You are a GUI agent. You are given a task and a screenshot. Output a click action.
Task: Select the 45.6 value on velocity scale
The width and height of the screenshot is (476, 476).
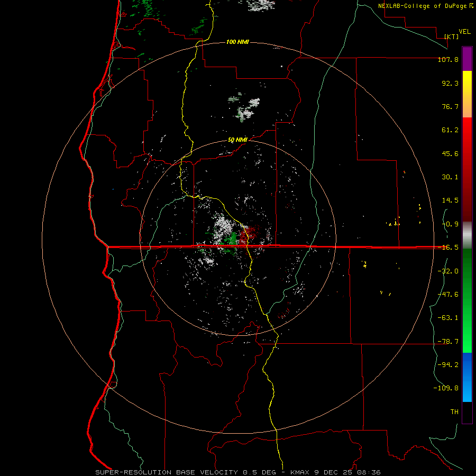point(450,153)
